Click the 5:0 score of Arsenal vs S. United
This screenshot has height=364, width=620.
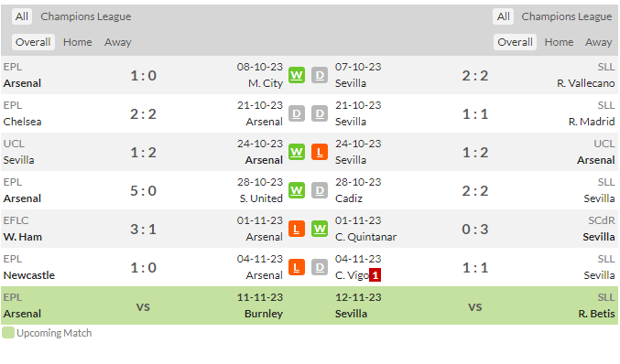pos(143,190)
